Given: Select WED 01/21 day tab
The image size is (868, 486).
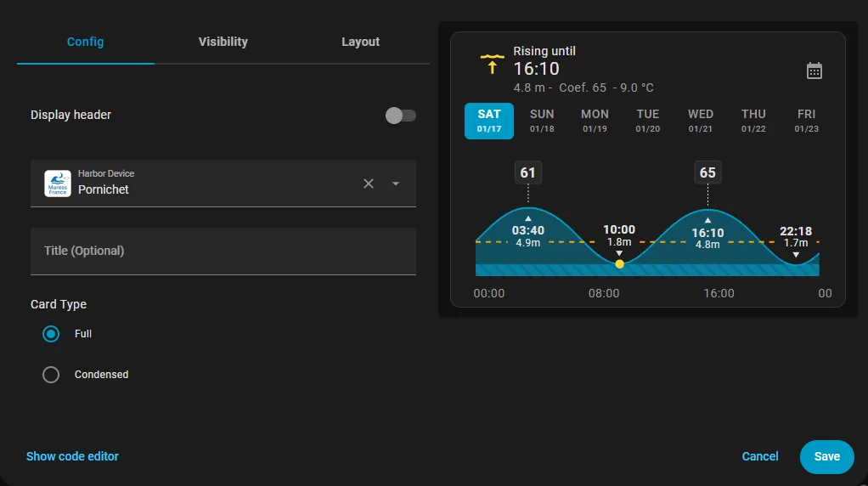Looking at the screenshot, I should point(701,121).
